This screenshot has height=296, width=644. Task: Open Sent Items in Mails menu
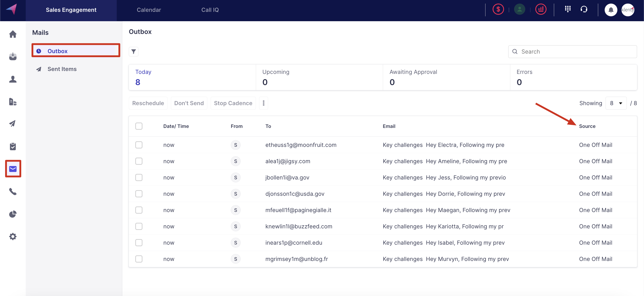[x=62, y=69]
